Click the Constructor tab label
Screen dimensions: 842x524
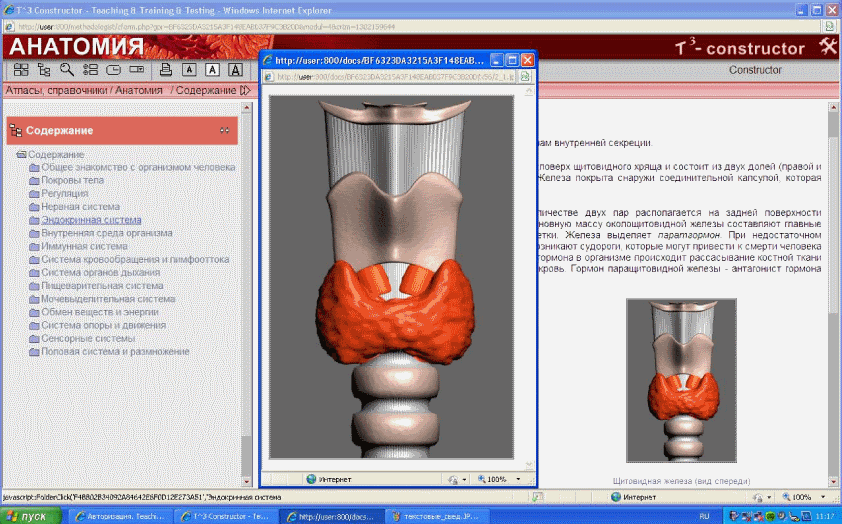(755, 70)
